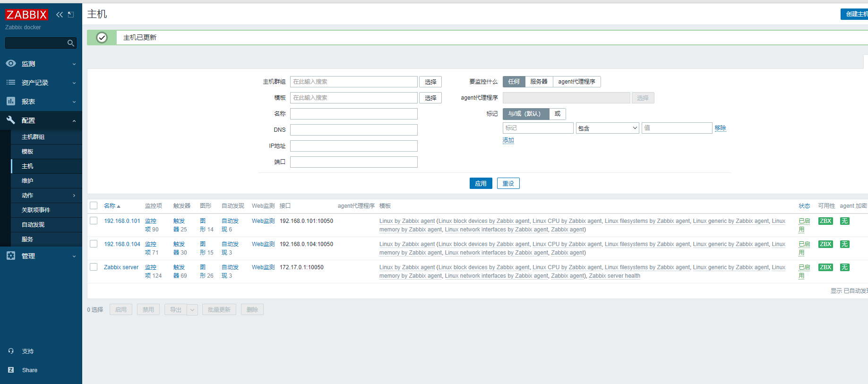Viewport: 868px width, 384px height.
Task: Click 选择 button for 模板
Action: pyautogui.click(x=430, y=98)
